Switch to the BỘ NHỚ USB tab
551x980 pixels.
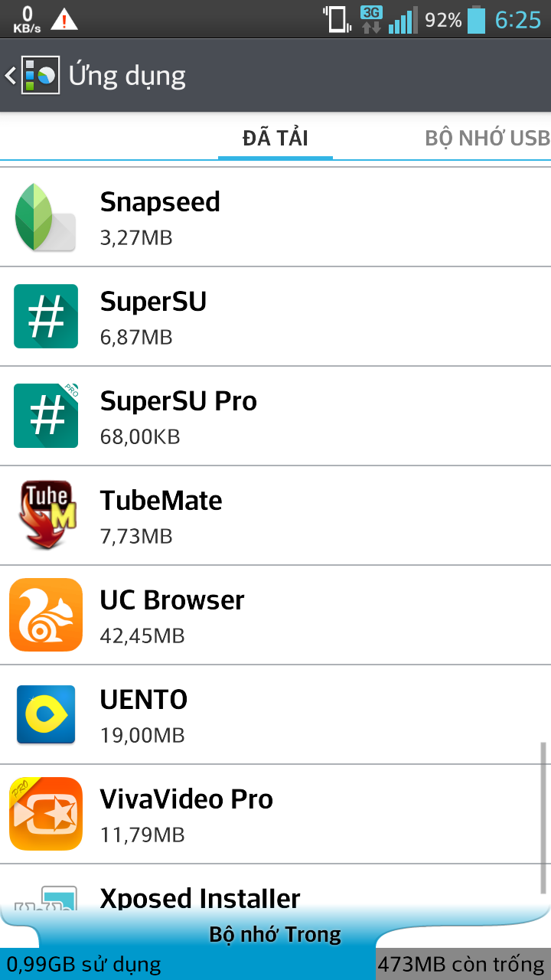click(x=487, y=138)
